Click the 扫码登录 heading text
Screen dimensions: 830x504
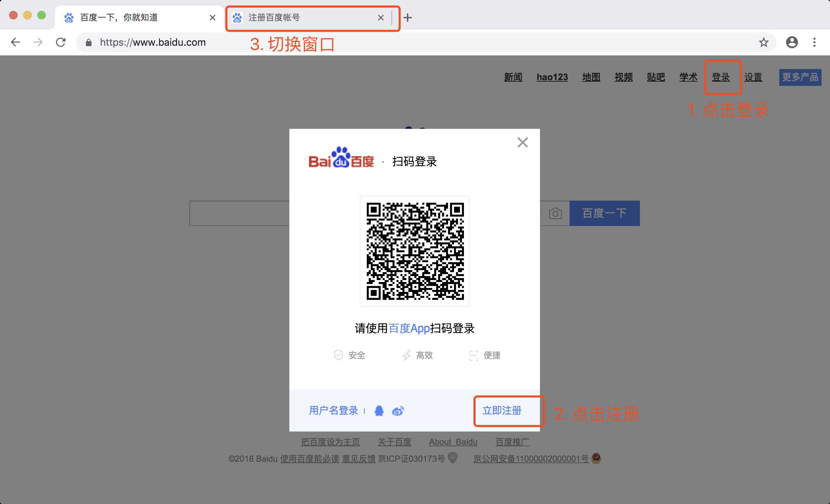(x=414, y=162)
